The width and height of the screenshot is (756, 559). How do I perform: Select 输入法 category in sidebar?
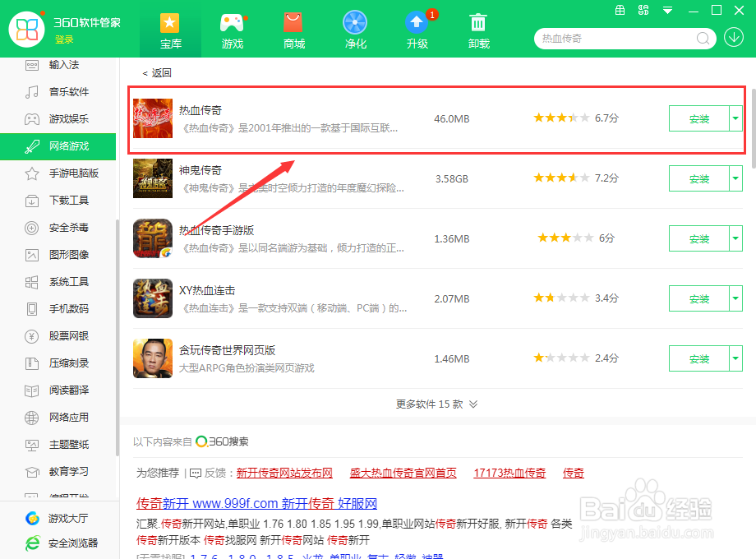click(58, 65)
